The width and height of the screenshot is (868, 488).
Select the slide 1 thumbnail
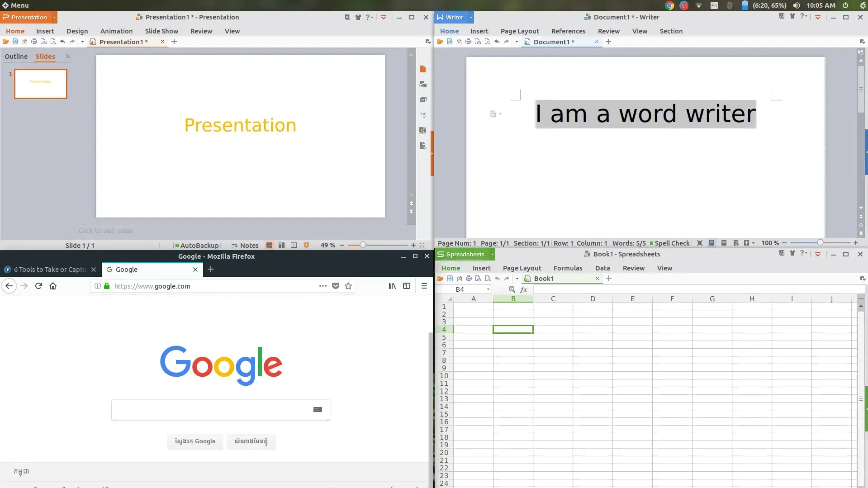point(41,84)
